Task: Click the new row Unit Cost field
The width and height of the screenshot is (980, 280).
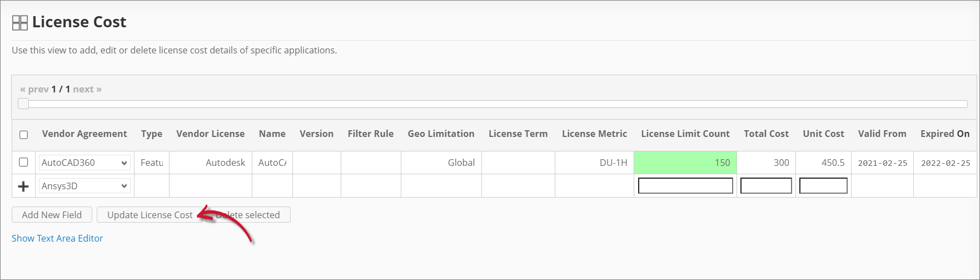Action: click(x=823, y=185)
